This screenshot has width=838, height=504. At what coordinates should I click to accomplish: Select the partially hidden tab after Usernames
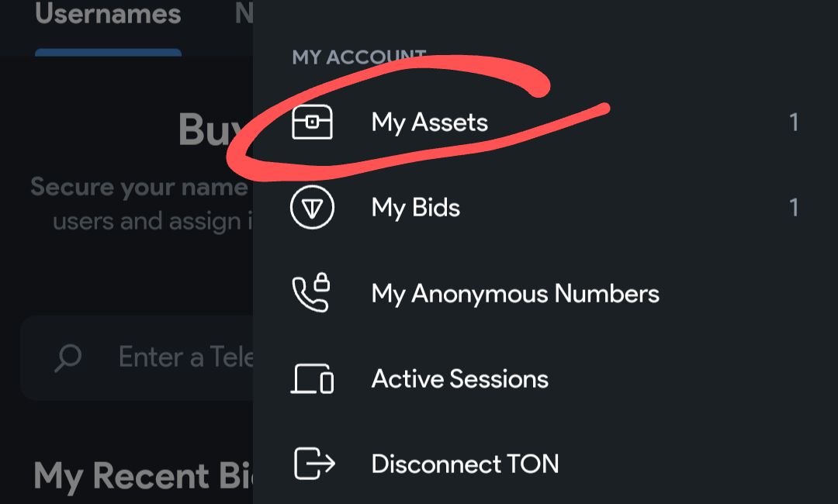click(244, 14)
